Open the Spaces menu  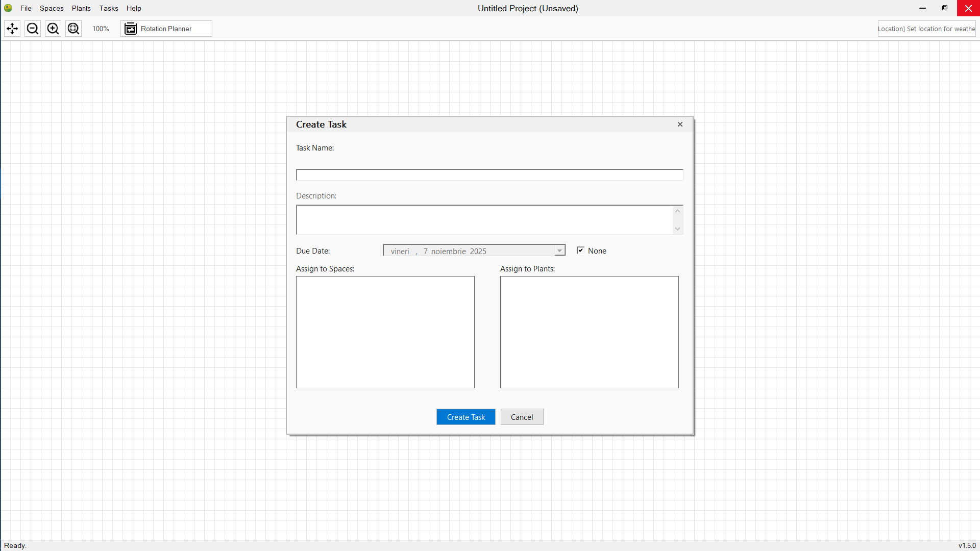(52, 8)
